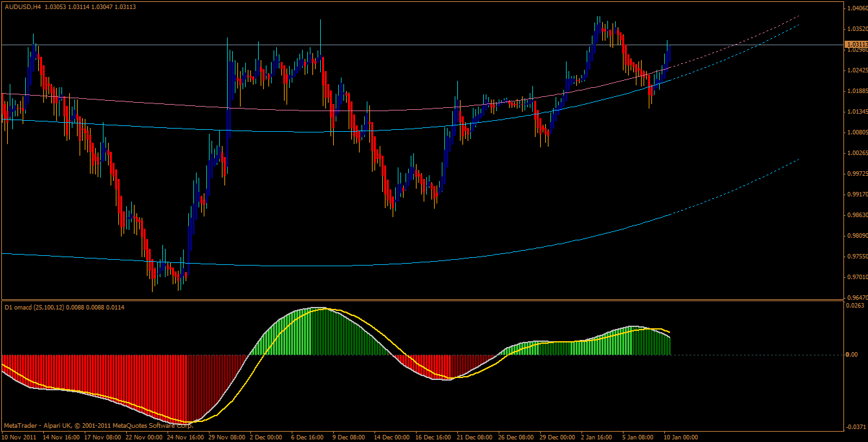Select the highlighted current price label 1.0311
The height and width of the screenshot is (442, 868).
[856, 45]
